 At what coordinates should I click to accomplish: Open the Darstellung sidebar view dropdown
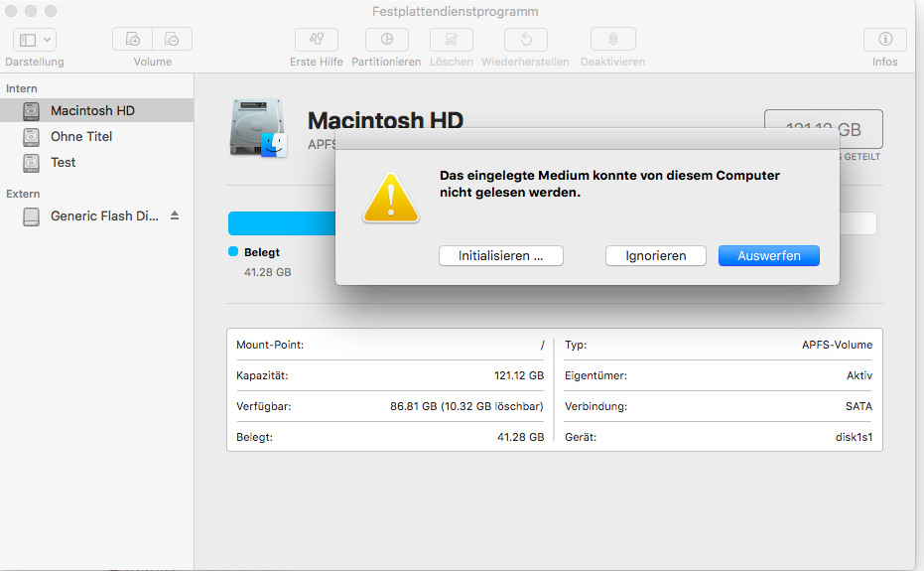(35, 40)
